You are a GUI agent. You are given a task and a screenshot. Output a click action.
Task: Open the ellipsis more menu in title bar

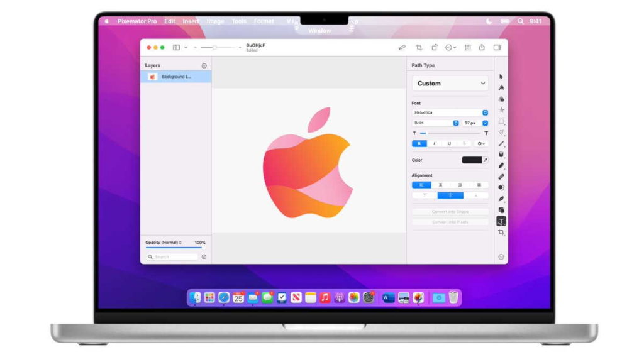tap(450, 48)
